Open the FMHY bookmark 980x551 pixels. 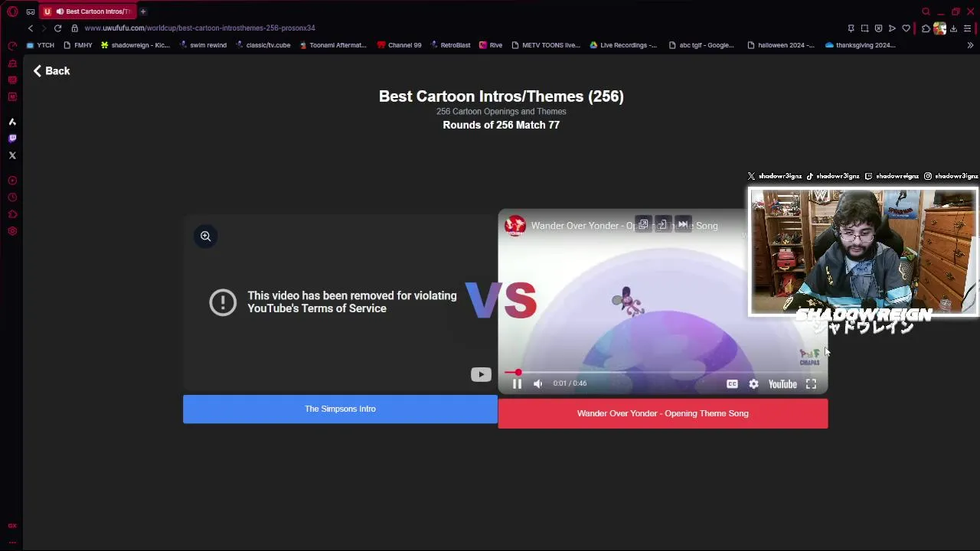coord(77,45)
